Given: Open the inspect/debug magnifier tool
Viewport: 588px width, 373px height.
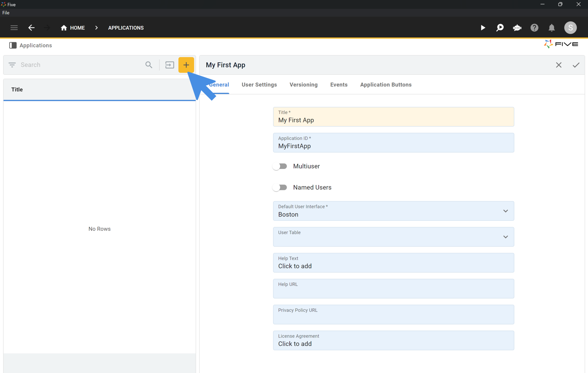Looking at the screenshot, I should (x=500, y=28).
